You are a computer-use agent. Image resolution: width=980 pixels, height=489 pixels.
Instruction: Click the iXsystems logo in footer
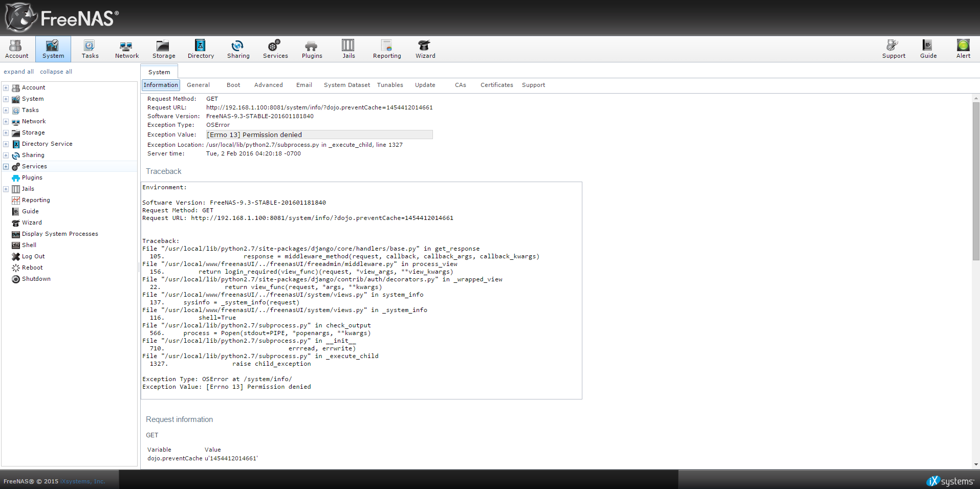coord(950,481)
